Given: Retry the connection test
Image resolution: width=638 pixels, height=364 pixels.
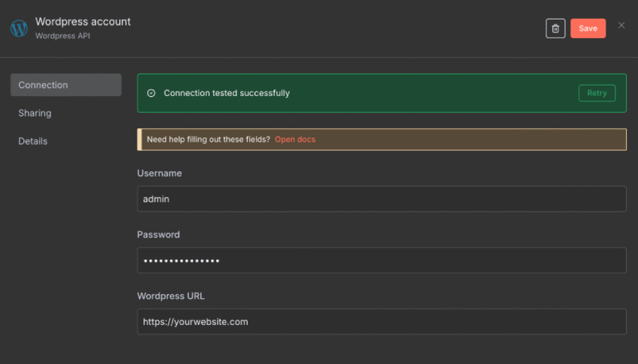Looking at the screenshot, I should (x=597, y=93).
